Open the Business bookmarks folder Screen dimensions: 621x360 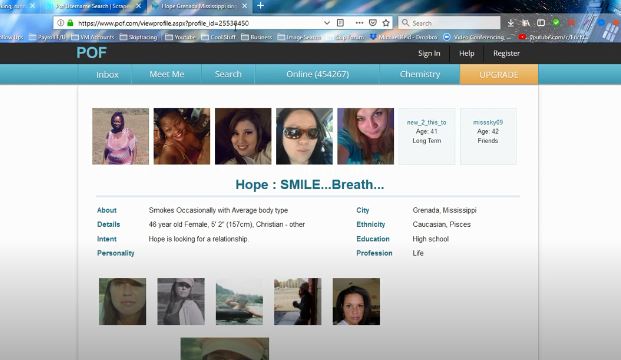[257, 37]
